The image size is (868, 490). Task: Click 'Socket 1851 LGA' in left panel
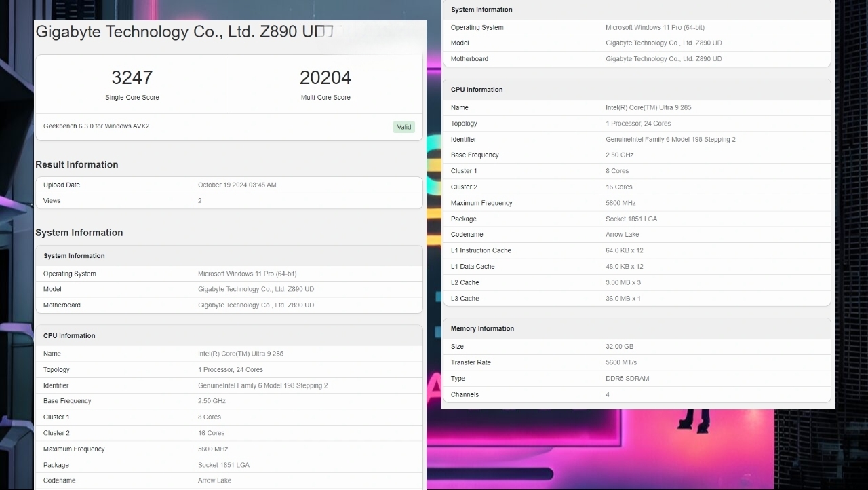pos(224,465)
